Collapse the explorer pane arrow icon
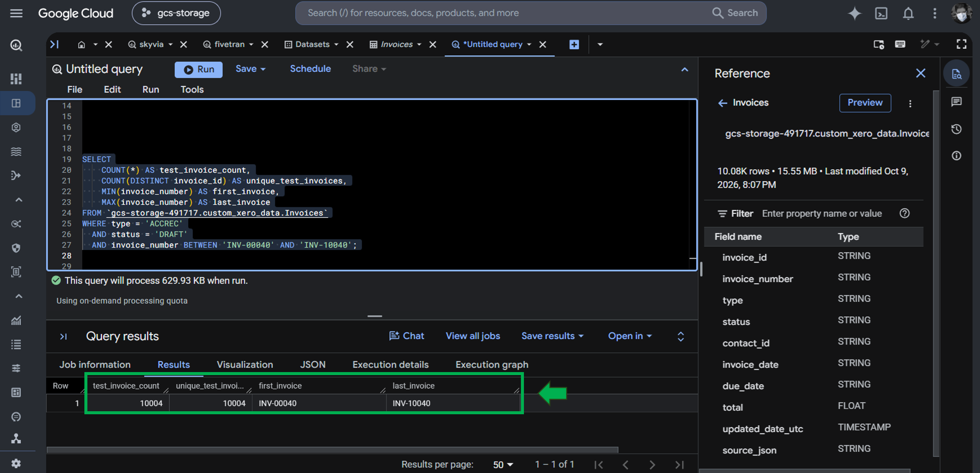980x473 pixels. pyautogui.click(x=54, y=45)
